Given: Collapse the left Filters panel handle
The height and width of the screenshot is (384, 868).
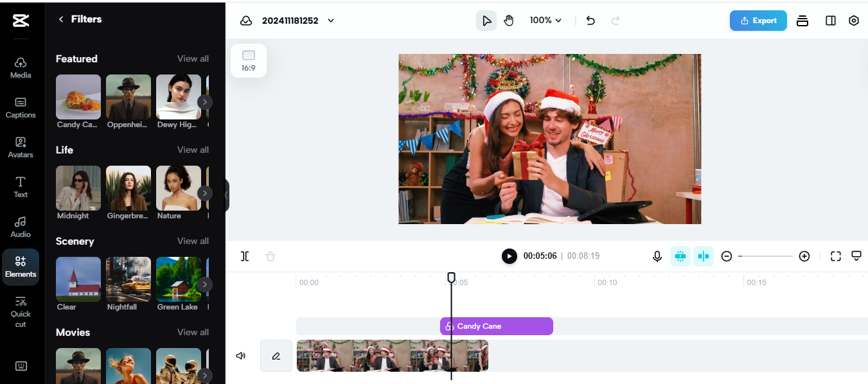Looking at the screenshot, I should click(226, 195).
